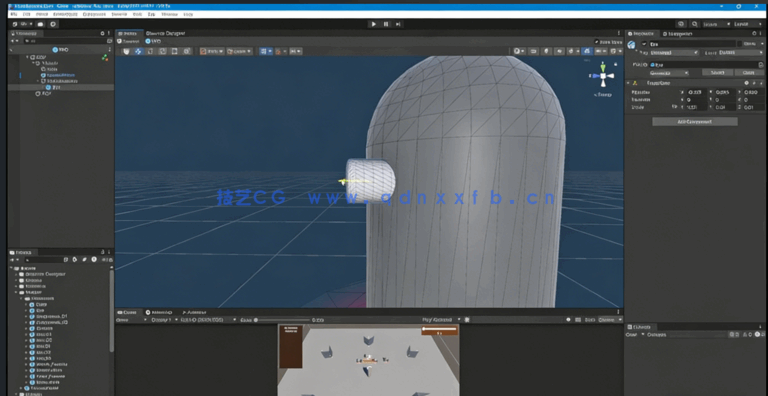Toggle Scene lighting with the lightbulb icon
The image size is (768, 396).
pyautogui.click(x=546, y=51)
